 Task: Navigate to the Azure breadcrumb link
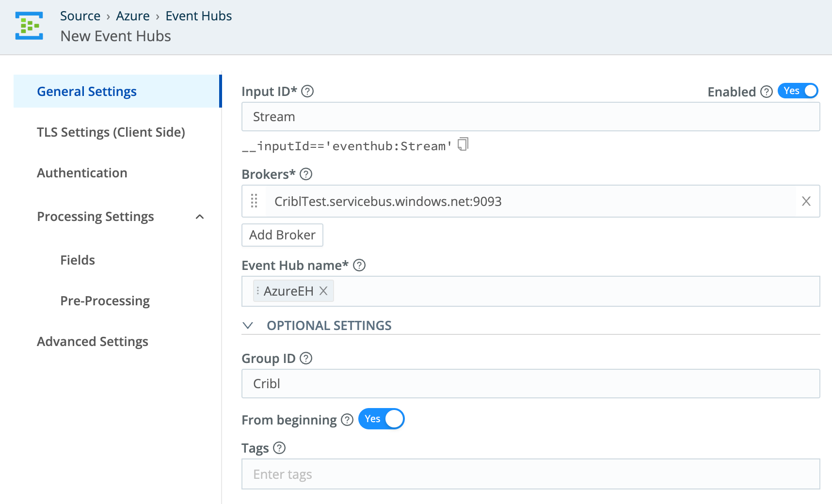pos(133,16)
